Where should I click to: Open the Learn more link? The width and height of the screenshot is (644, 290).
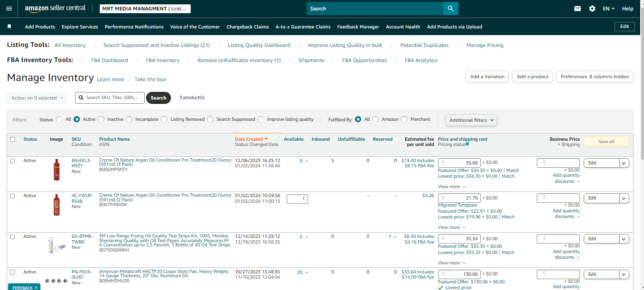point(111,79)
